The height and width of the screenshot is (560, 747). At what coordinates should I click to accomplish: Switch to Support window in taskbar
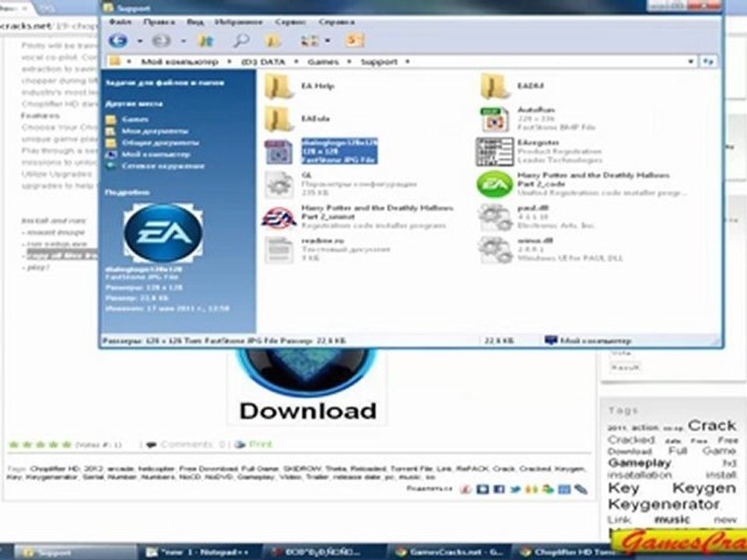click(74, 552)
